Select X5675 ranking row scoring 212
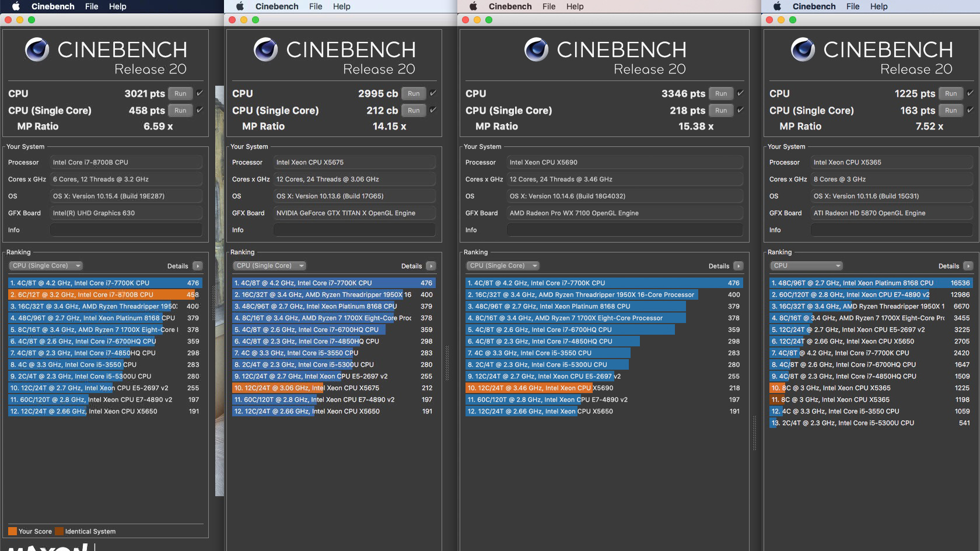 pos(334,388)
